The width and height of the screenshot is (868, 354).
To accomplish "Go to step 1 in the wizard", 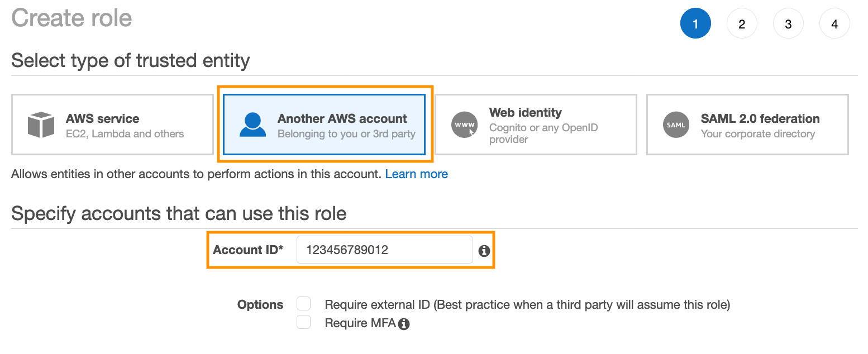I will [695, 24].
